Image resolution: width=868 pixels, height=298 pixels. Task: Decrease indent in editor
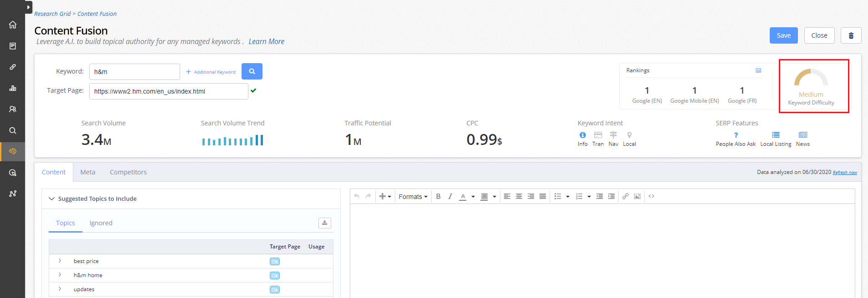click(600, 196)
